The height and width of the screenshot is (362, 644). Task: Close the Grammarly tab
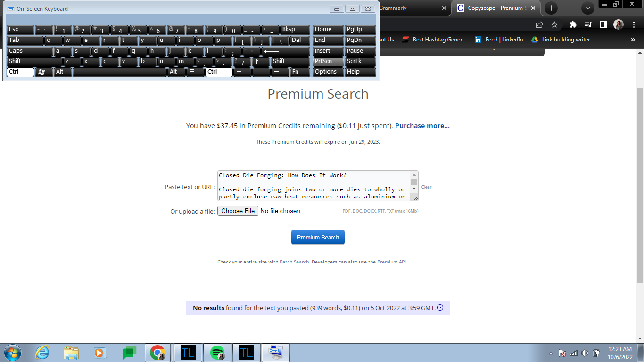pyautogui.click(x=444, y=8)
